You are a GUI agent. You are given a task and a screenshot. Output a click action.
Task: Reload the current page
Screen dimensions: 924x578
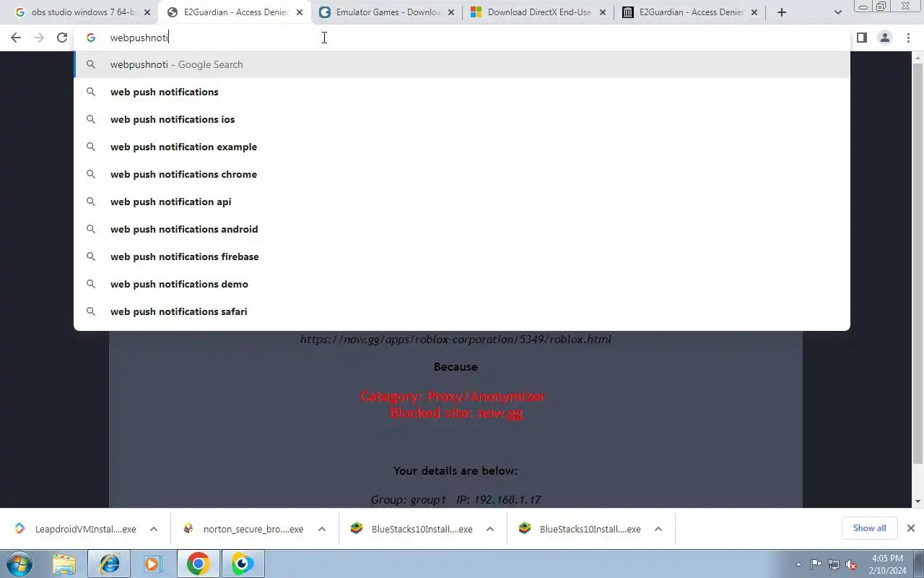[x=62, y=38]
